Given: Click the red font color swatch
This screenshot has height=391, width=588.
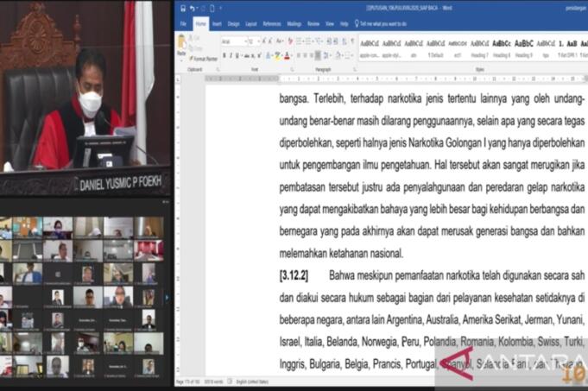Looking at the screenshot, I should tap(285, 55).
